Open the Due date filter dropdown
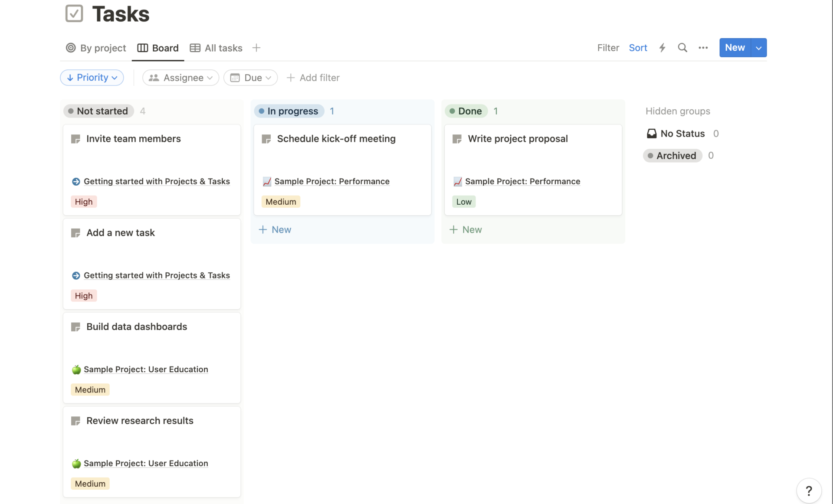 click(250, 78)
